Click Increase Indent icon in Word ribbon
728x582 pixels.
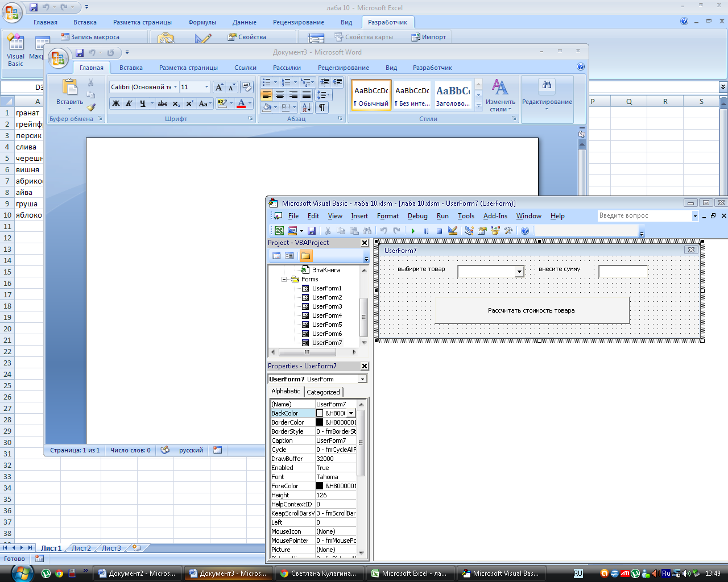coord(337,82)
